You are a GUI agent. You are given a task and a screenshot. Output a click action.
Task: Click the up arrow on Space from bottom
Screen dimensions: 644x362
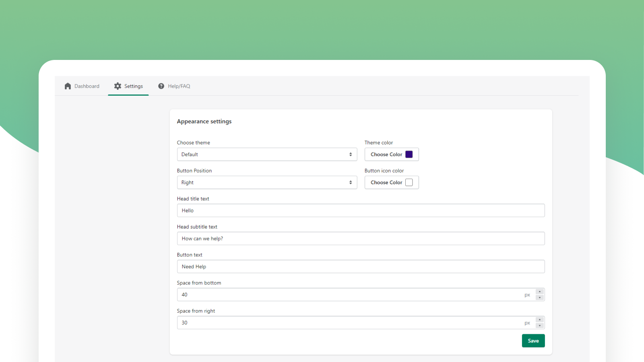point(539,292)
